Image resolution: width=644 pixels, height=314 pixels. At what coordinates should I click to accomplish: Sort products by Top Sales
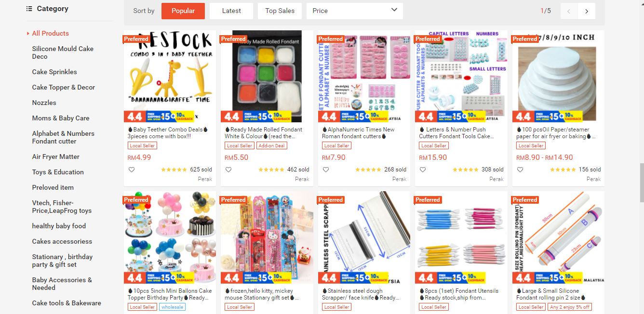[x=280, y=11]
